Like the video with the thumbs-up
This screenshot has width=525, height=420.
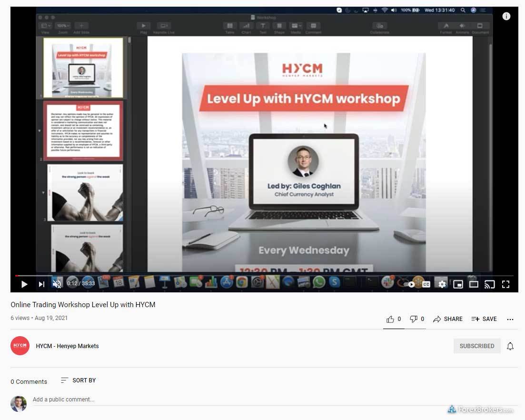pos(390,319)
